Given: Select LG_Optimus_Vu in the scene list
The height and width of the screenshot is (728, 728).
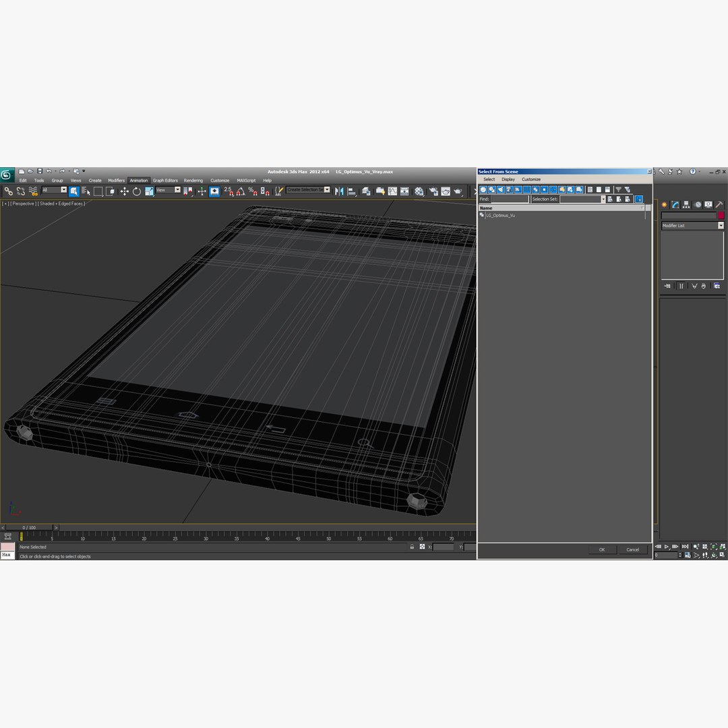Looking at the screenshot, I should coord(500,216).
